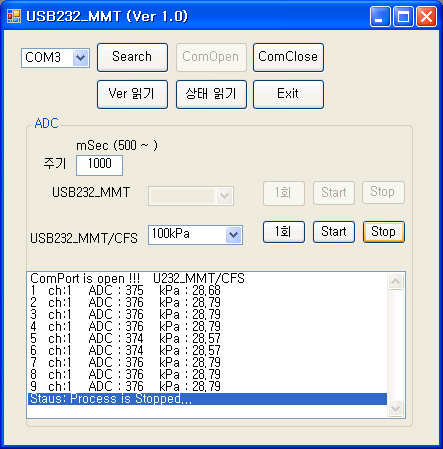Image resolution: width=443 pixels, height=449 pixels.
Task: Click 1회 button in USB232_MMT/CFS row
Action: 284,232
